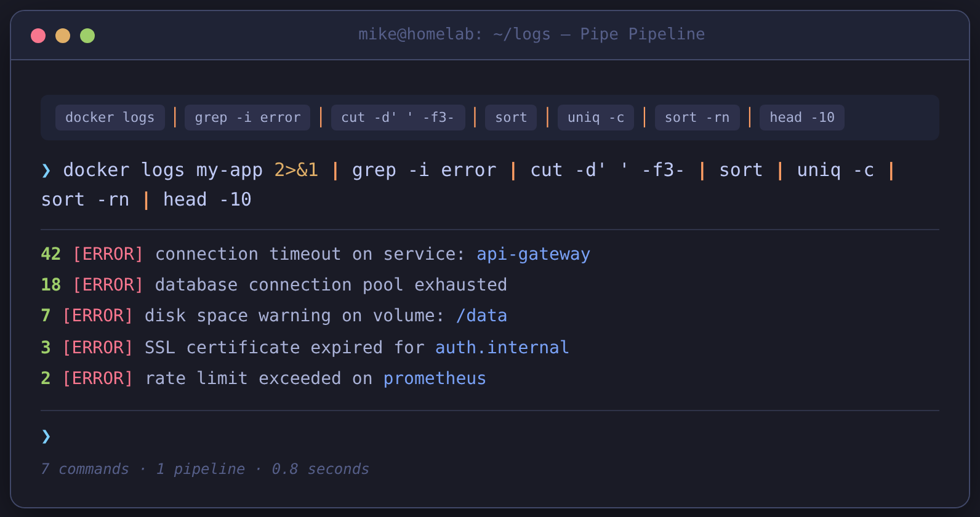Click the '2>&1' redirect in the command
This screenshot has width=980, height=517.
(296, 170)
